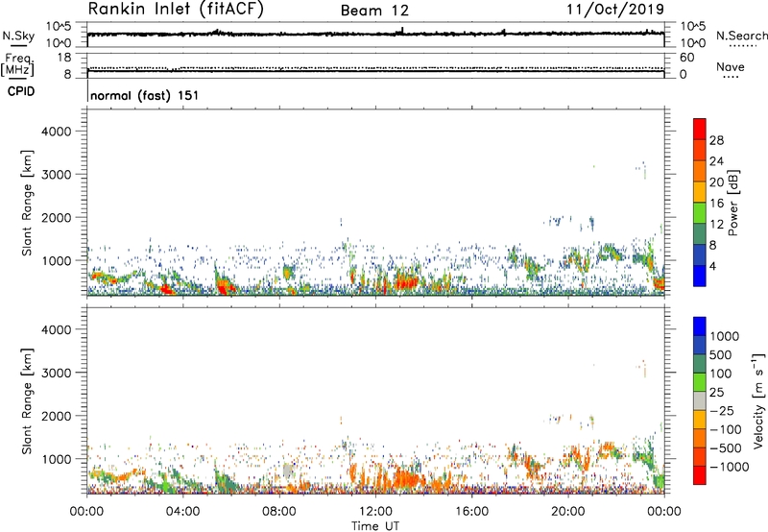768x532 pixels.
Task: Click the "Time UT" axis title
Action: [375, 526]
